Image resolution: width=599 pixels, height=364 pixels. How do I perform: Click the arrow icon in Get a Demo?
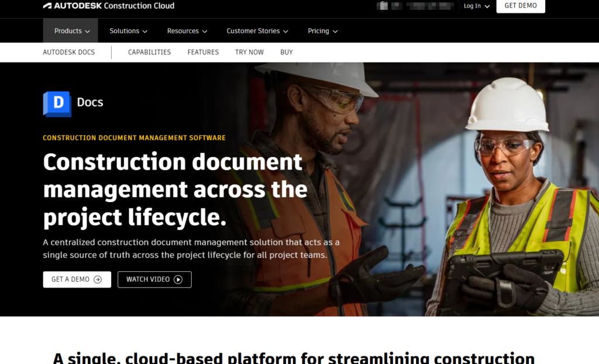click(x=98, y=280)
